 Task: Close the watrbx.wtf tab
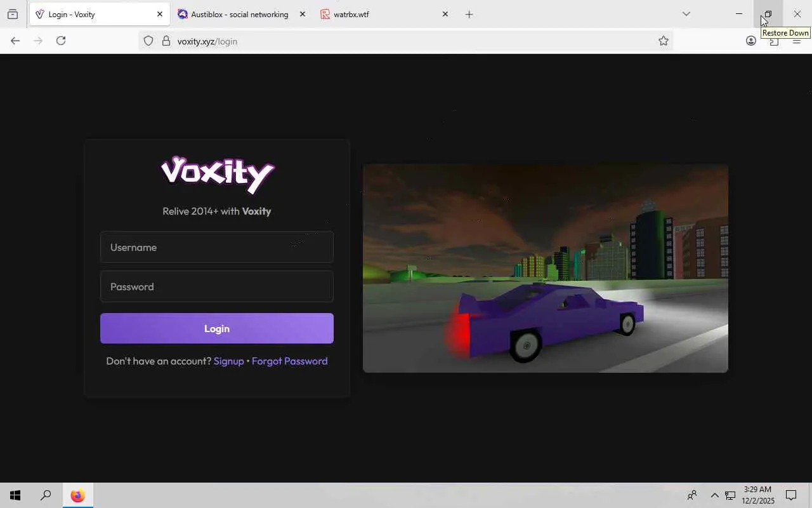point(445,14)
